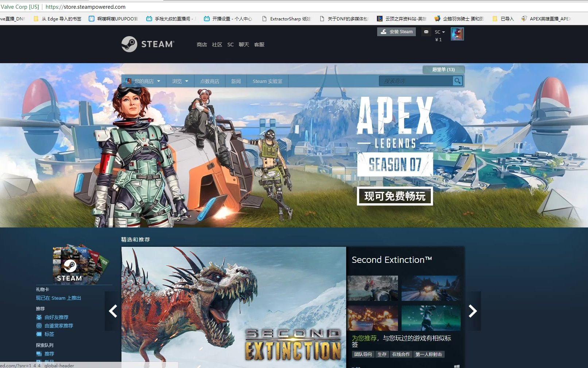Focus the store search field
This screenshot has height=368, width=588.
[x=416, y=81]
